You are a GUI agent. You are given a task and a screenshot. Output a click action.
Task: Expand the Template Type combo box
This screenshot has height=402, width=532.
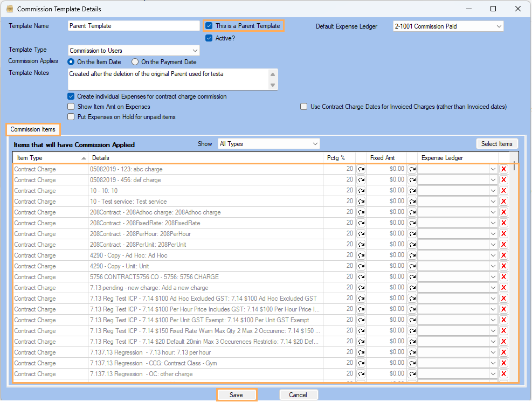(194, 51)
